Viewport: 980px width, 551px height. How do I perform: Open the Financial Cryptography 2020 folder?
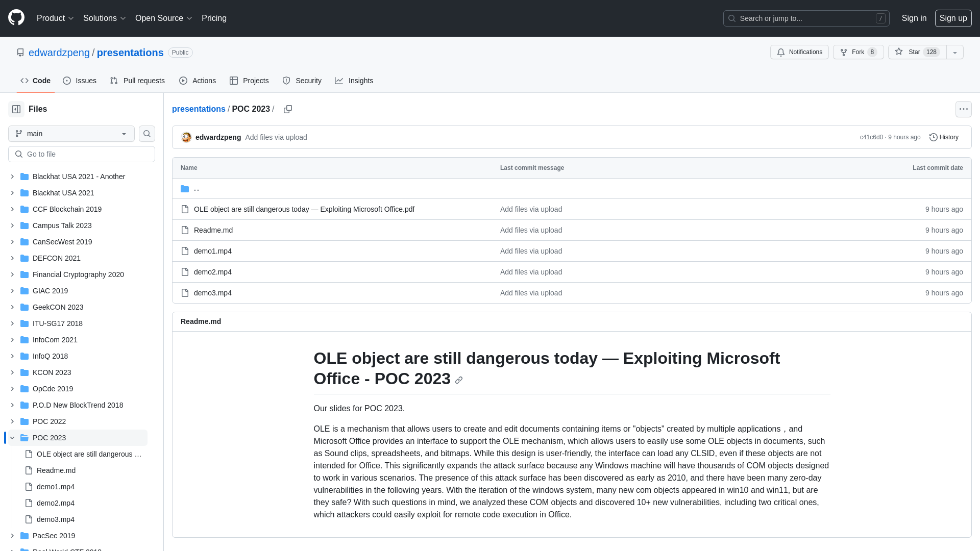click(x=78, y=274)
